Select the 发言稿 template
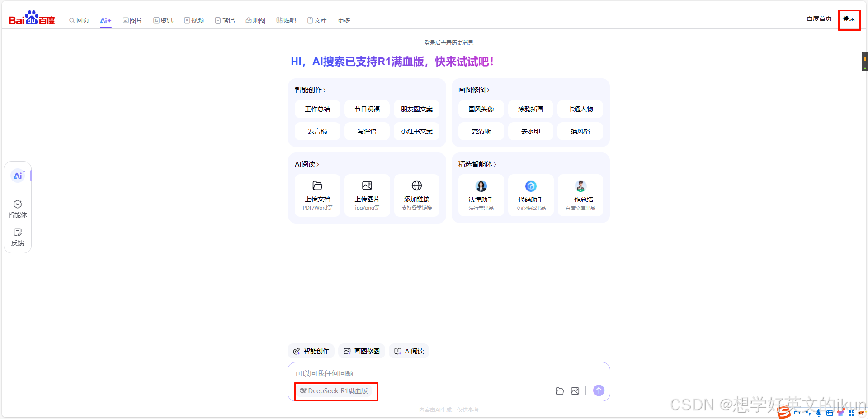 pos(317,131)
